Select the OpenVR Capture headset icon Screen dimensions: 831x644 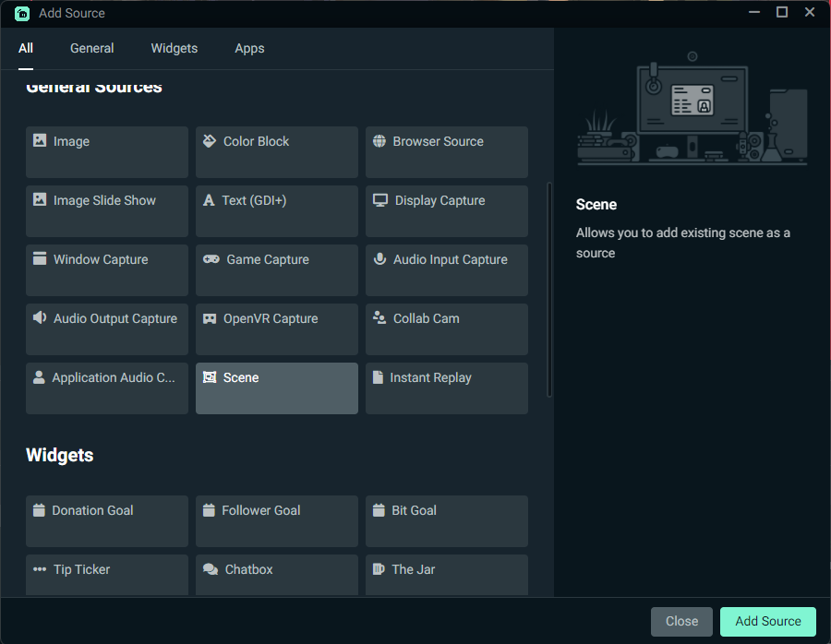click(x=210, y=318)
